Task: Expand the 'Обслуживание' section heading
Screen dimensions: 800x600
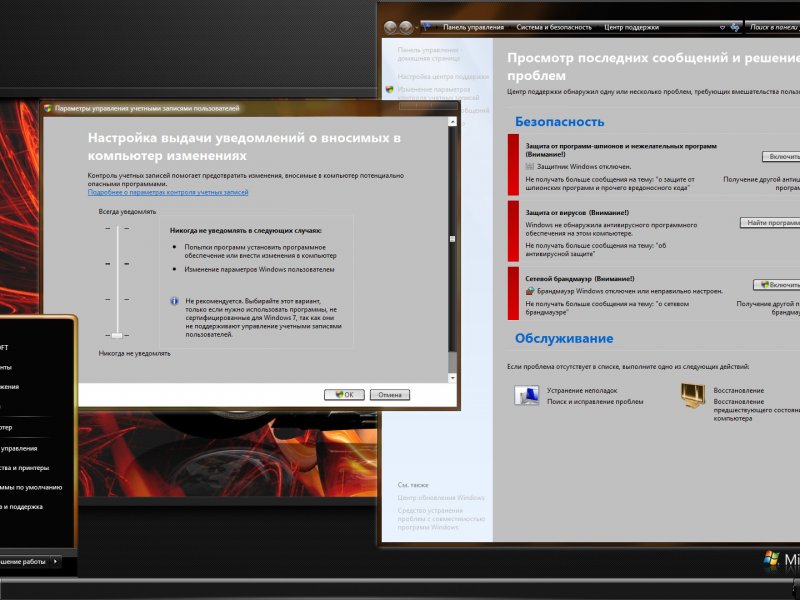Action: pos(564,338)
